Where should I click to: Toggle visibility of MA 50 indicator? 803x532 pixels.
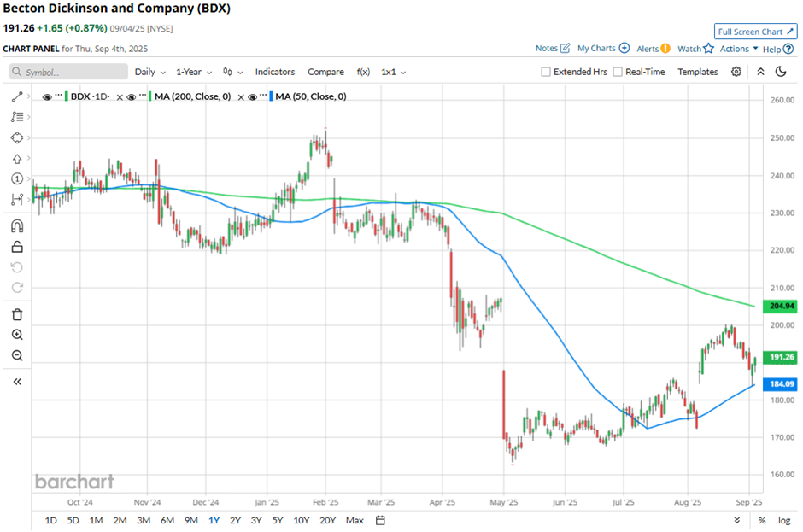[x=252, y=96]
